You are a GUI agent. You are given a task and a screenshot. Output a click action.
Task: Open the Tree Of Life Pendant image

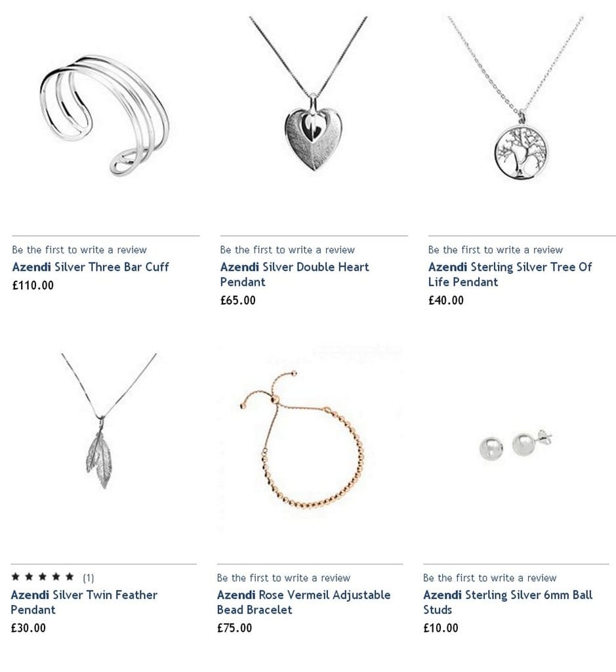(516, 97)
